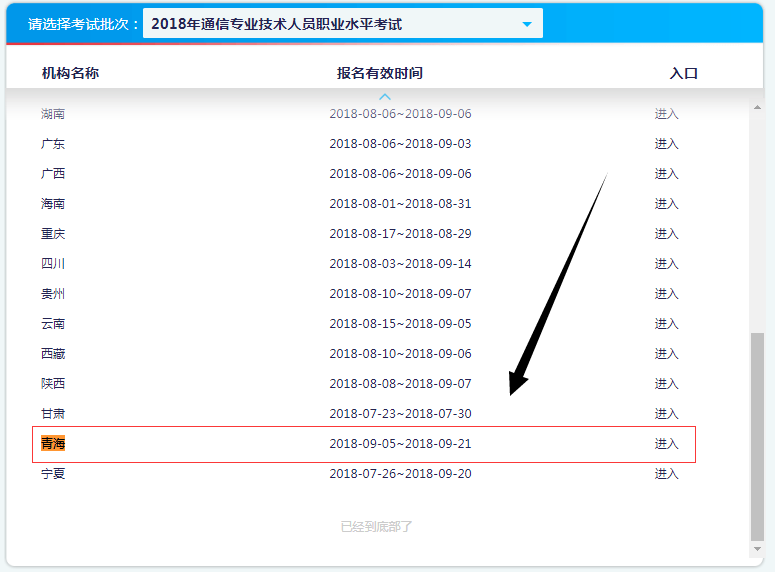Click the 报名有效时间 column header

(380, 73)
